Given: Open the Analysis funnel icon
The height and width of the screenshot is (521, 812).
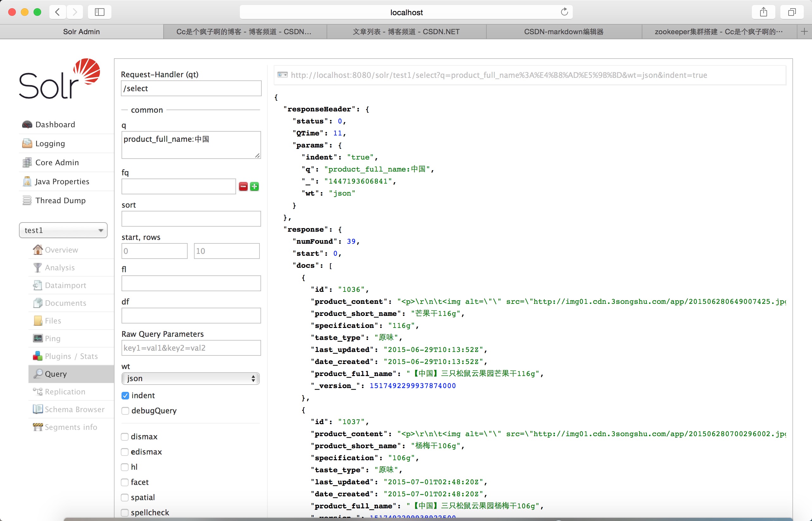Looking at the screenshot, I should pyautogui.click(x=38, y=267).
